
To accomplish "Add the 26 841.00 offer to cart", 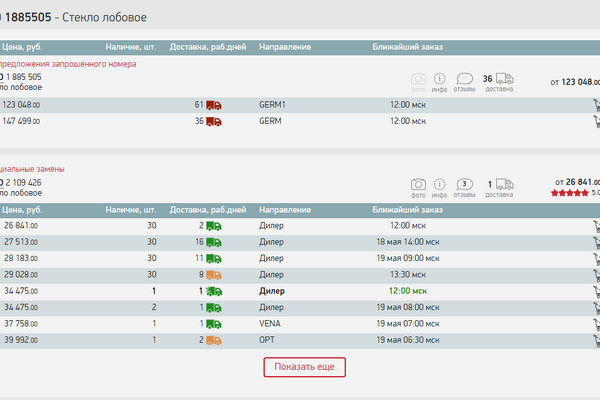I will coord(596,226).
